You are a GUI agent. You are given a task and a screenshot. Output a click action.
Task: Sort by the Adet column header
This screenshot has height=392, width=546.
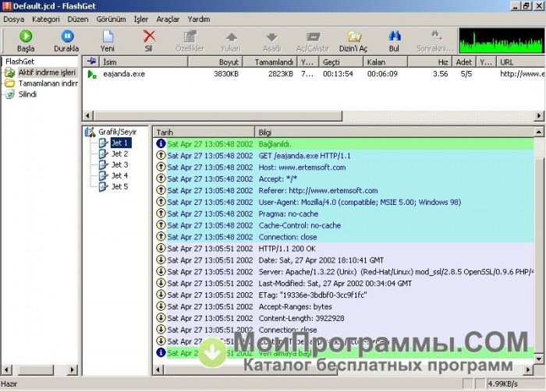(x=464, y=62)
